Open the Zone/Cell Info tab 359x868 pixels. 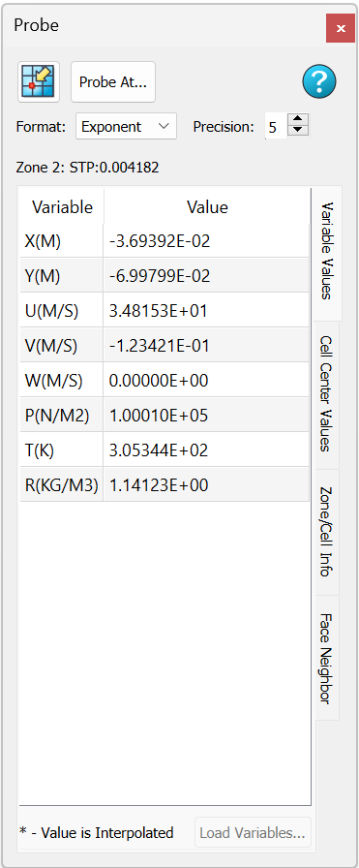click(x=326, y=532)
